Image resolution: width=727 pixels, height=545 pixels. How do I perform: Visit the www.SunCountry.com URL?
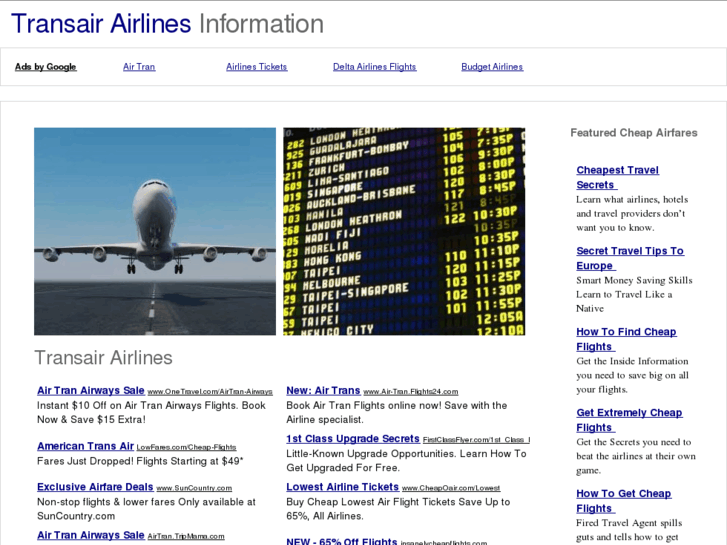point(194,488)
